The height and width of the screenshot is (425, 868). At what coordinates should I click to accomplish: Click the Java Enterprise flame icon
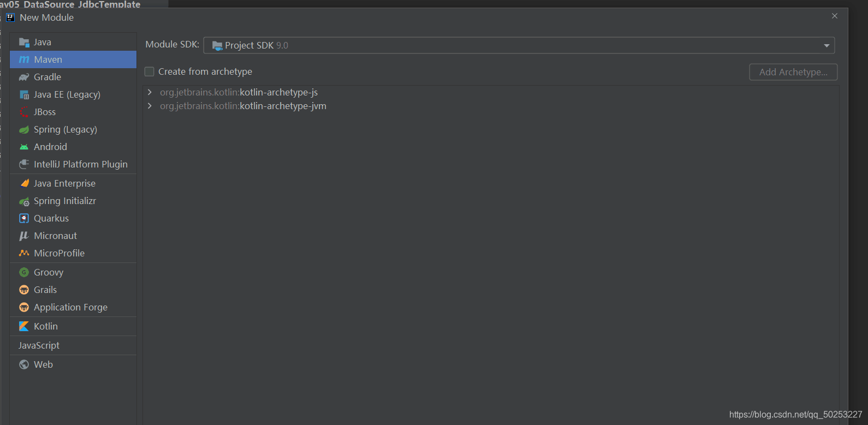[24, 183]
